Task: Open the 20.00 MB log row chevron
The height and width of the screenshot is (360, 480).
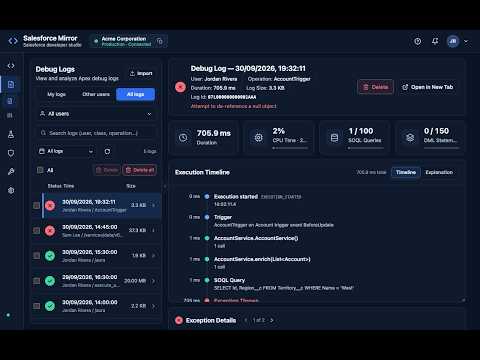Action: pyautogui.click(x=153, y=281)
